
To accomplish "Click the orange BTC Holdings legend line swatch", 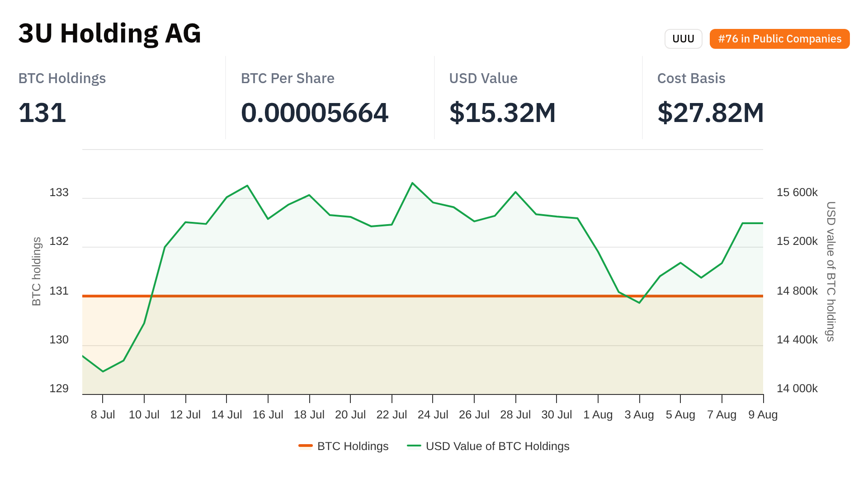I will coord(306,446).
